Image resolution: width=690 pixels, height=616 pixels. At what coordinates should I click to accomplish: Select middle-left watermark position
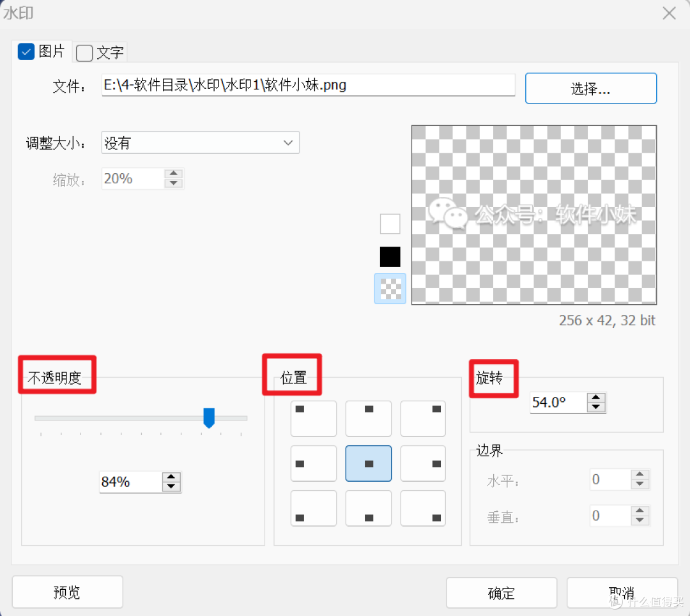pyautogui.click(x=313, y=463)
